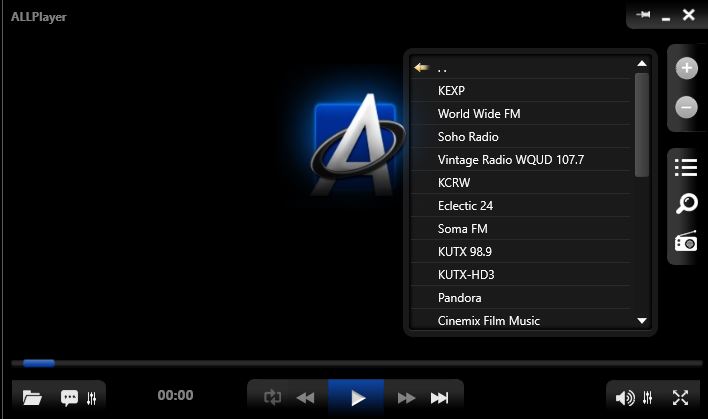Click the station list scroll up arrow
This screenshot has height=419, width=708.
pos(642,64)
